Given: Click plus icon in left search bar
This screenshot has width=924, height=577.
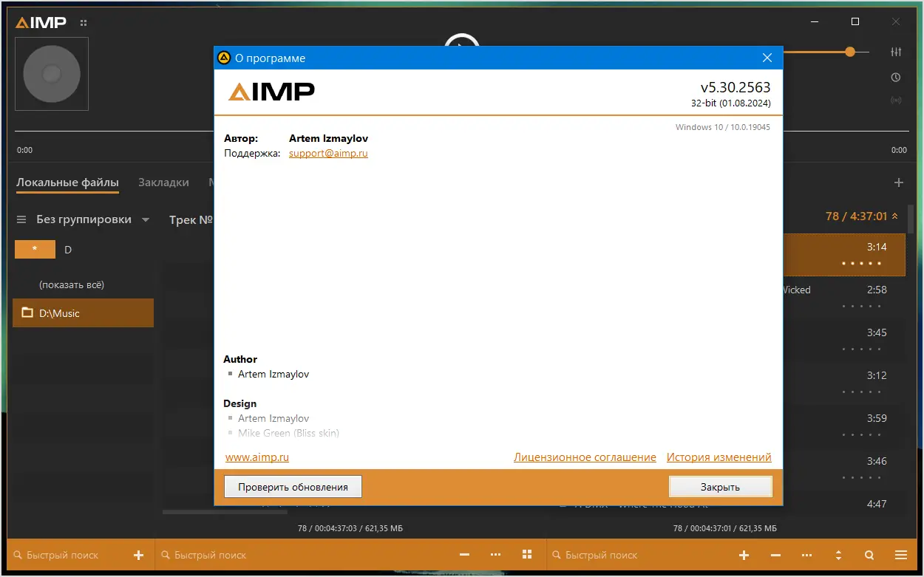Looking at the screenshot, I should pyautogui.click(x=138, y=555).
